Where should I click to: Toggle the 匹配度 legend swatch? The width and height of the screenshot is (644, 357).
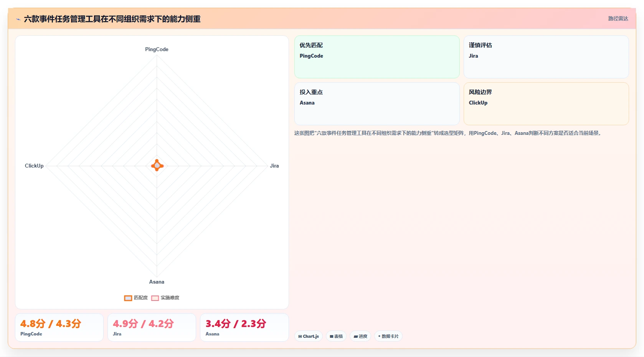click(128, 298)
